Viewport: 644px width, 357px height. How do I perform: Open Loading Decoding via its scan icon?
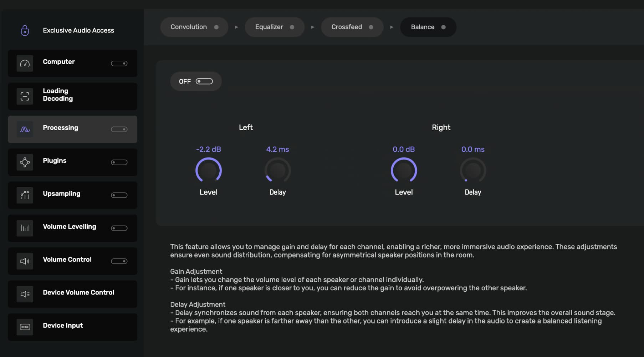coord(25,96)
